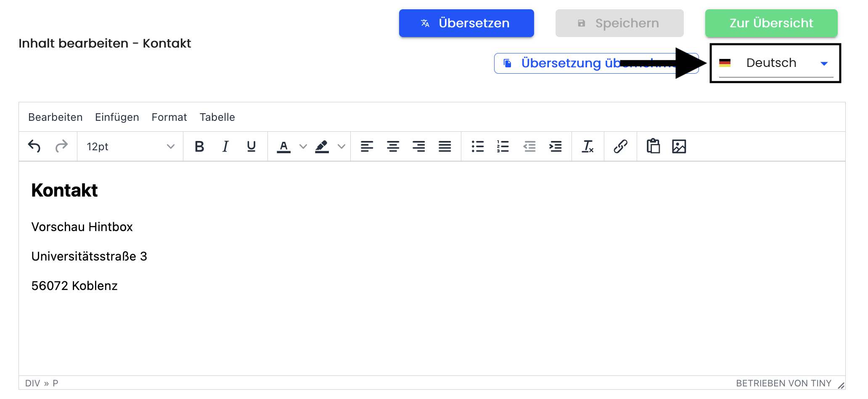Apply the text color
This screenshot has height=399, width=868.
(x=284, y=146)
